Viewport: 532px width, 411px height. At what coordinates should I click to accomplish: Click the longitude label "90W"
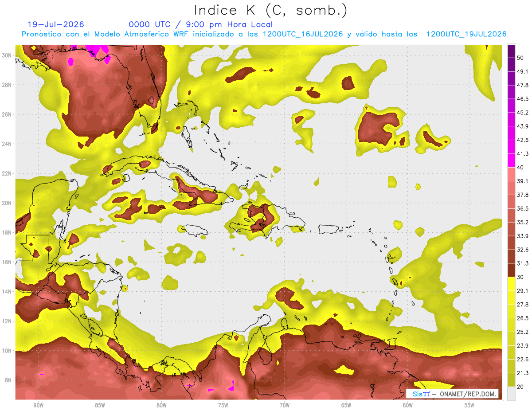click(38, 405)
